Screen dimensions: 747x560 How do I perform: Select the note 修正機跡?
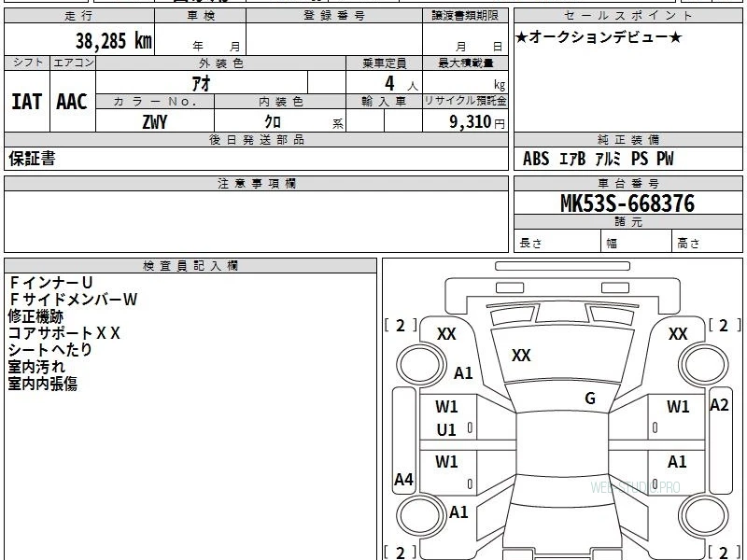[x=35, y=316]
